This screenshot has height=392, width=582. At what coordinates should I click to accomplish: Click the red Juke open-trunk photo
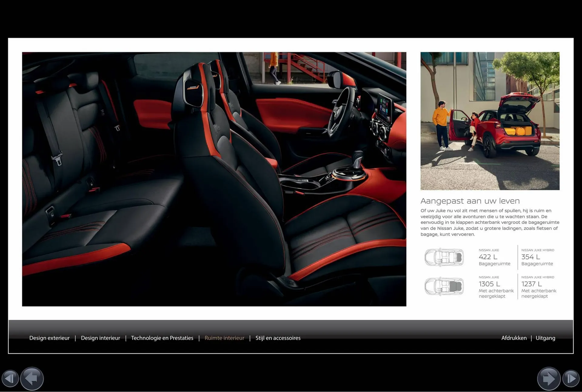490,121
